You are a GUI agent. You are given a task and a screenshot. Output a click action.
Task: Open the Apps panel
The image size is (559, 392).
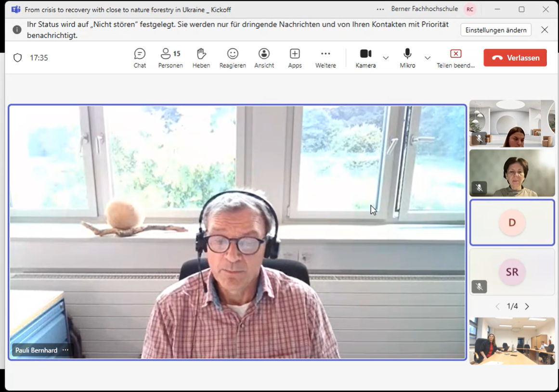295,58
